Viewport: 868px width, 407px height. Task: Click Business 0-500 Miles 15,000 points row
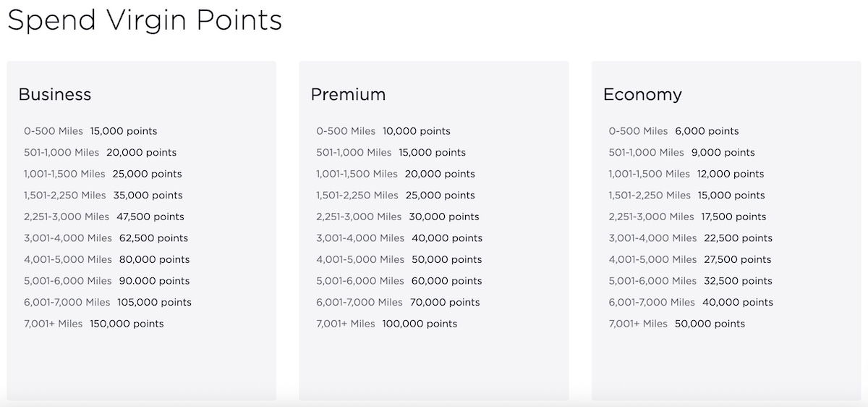(x=90, y=131)
